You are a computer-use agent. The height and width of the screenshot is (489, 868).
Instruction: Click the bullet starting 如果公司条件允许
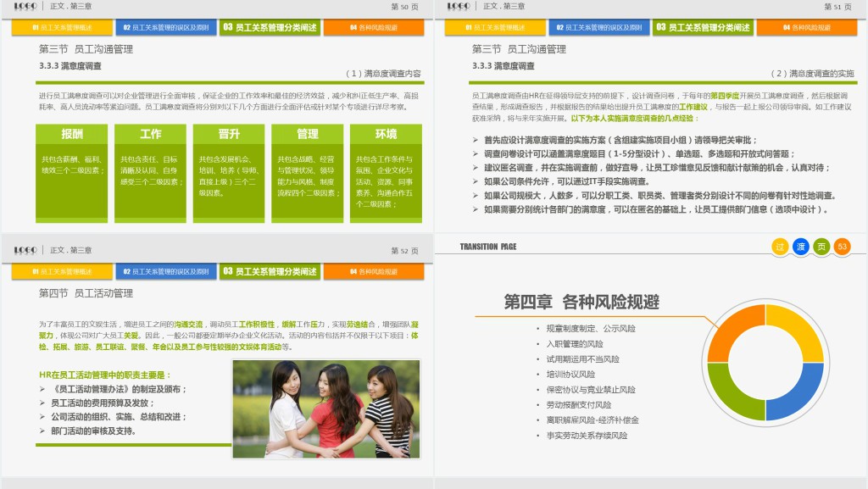(566, 181)
